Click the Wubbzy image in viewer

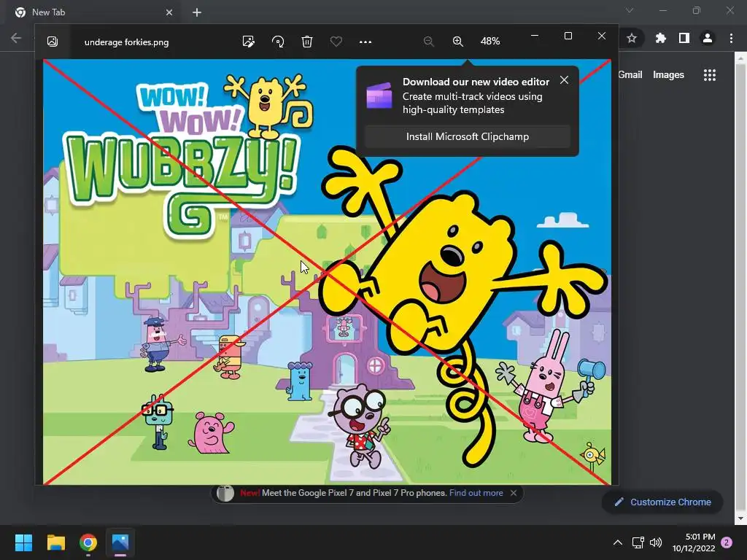[x=327, y=272]
